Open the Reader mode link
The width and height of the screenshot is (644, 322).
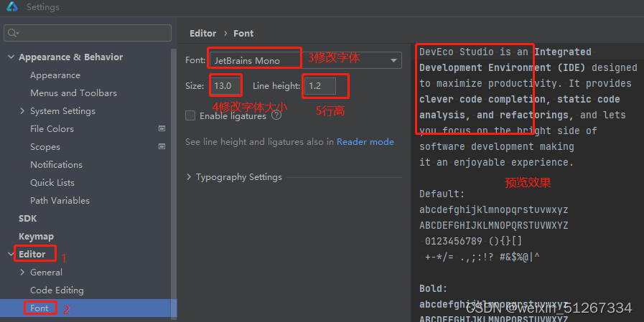pos(365,142)
